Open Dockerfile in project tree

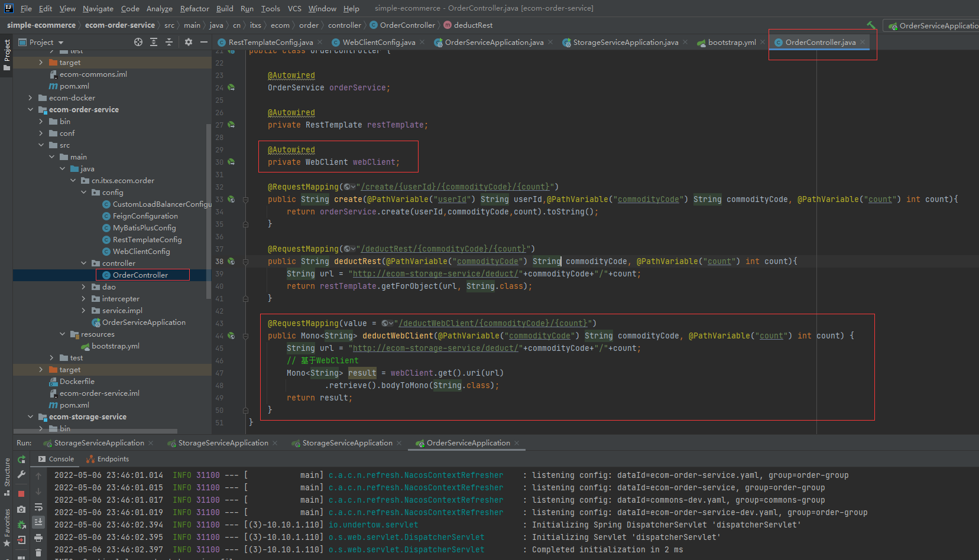[77, 382]
